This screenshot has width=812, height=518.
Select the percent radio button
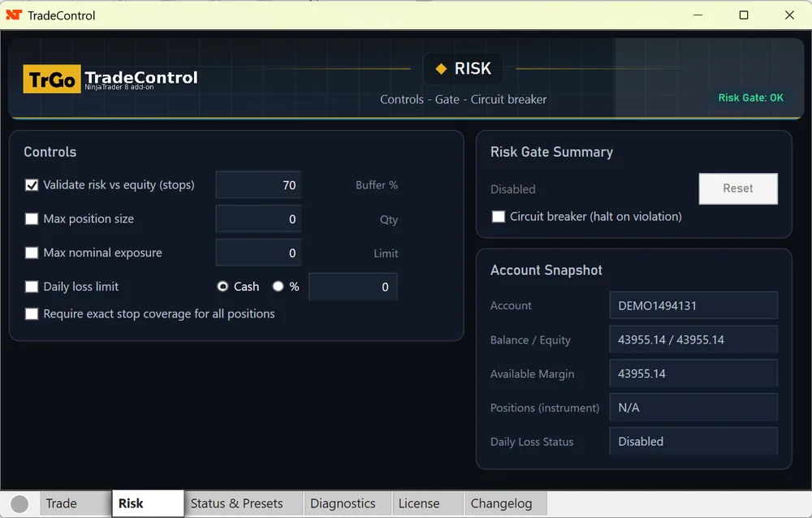tap(278, 287)
